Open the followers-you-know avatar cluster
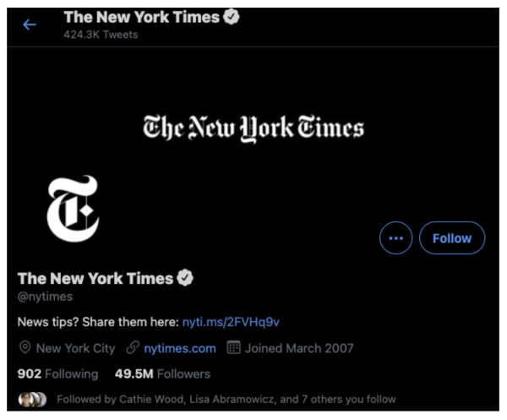Image resolution: width=507 pixels, height=420 pixels. [32, 400]
